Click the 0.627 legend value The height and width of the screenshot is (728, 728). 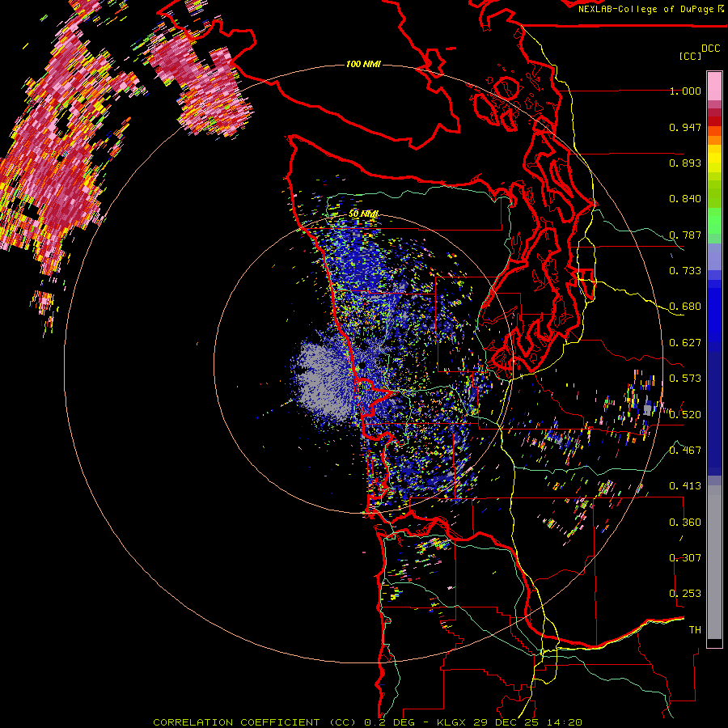point(685,343)
